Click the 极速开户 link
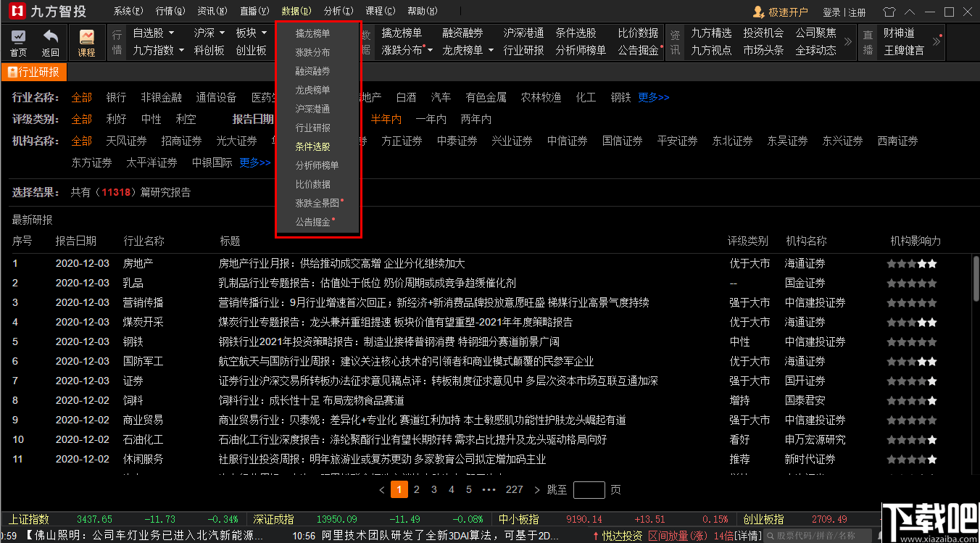This screenshot has height=543, width=980. click(x=788, y=12)
